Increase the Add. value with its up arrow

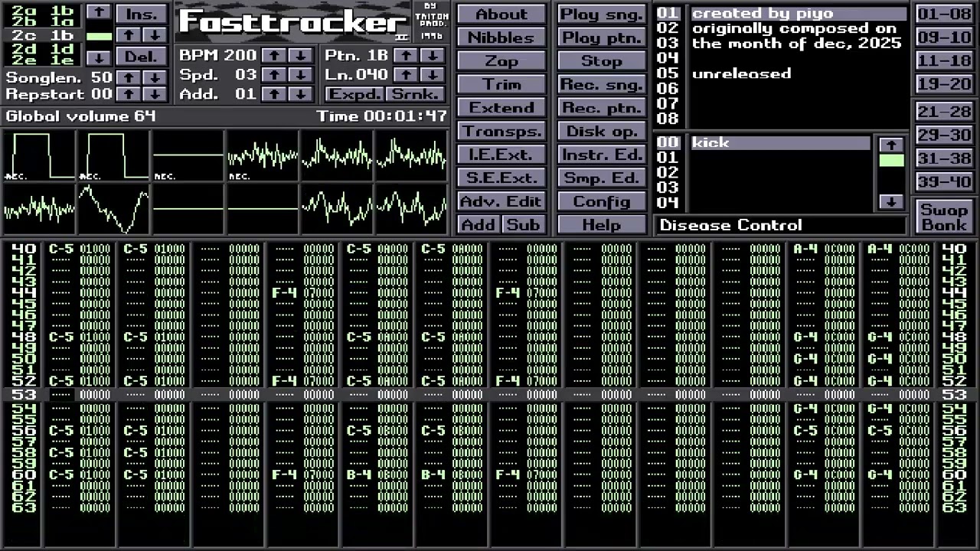tap(274, 93)
